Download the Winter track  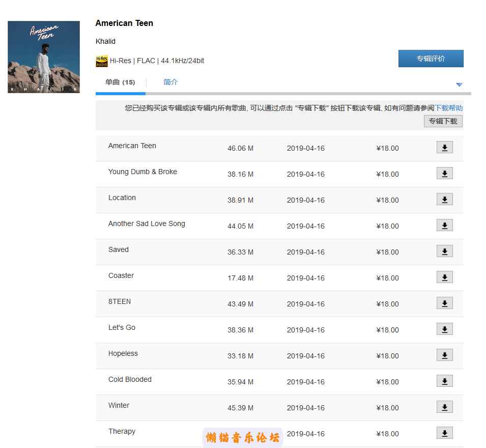tap(444, 407)
